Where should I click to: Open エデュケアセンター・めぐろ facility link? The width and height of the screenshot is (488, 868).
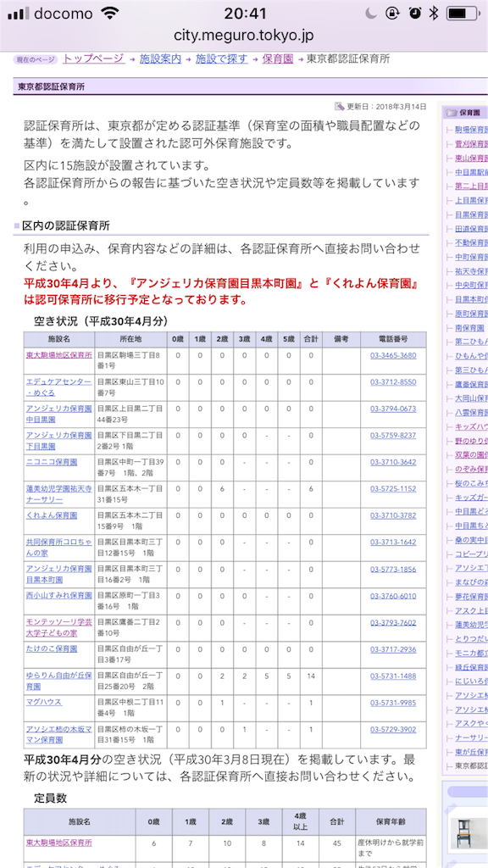pyautogui.click(x=58, y=387)
